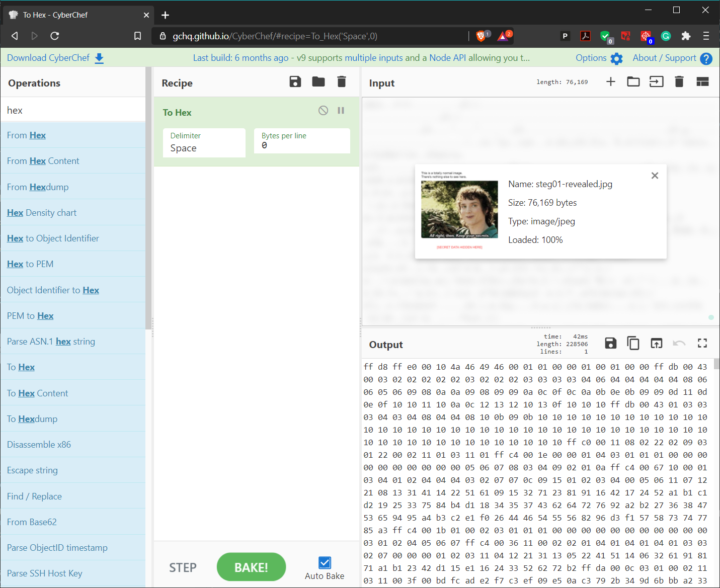Open browser extensions puzzle icon
Viewport: 720px width, 588px height.
(x=686, y=36)
